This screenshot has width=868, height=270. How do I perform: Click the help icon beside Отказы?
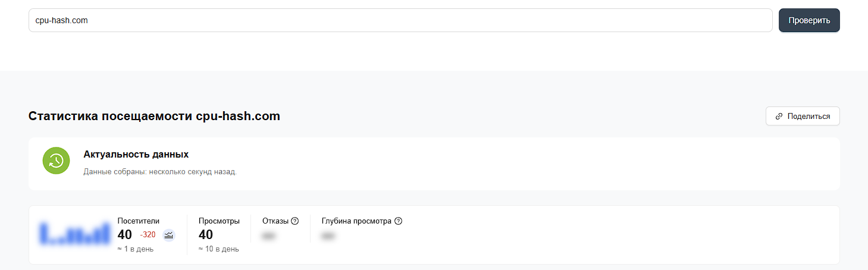pos(295,221)
